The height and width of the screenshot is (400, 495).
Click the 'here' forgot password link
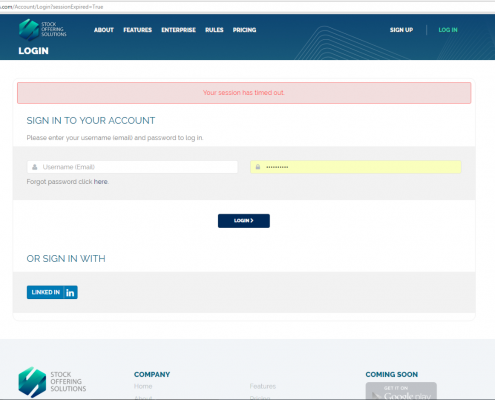click(100, 182)
